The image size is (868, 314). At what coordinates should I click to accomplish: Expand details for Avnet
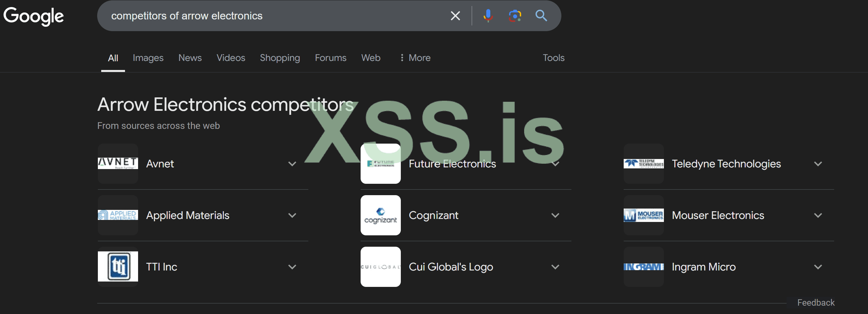tap(293, 164)
